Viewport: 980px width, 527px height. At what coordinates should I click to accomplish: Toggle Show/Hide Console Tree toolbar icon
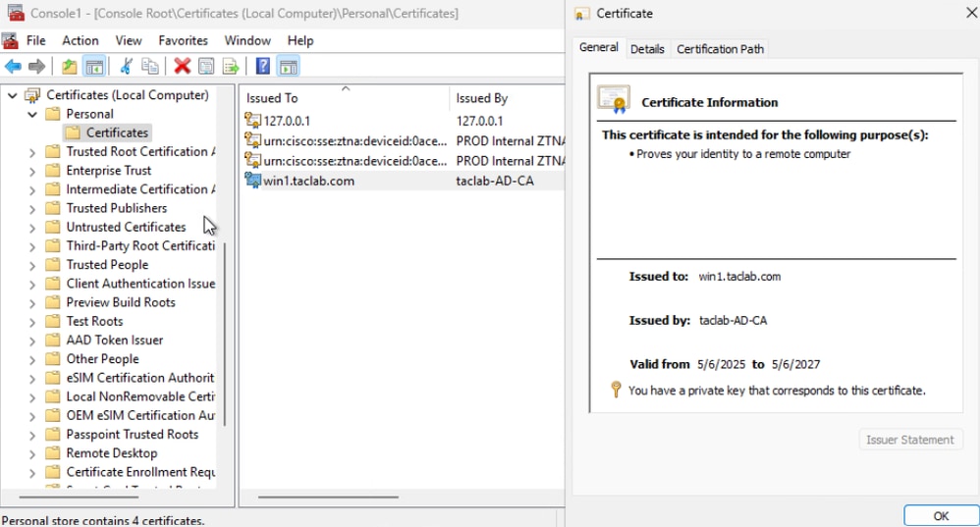(94, 66)
